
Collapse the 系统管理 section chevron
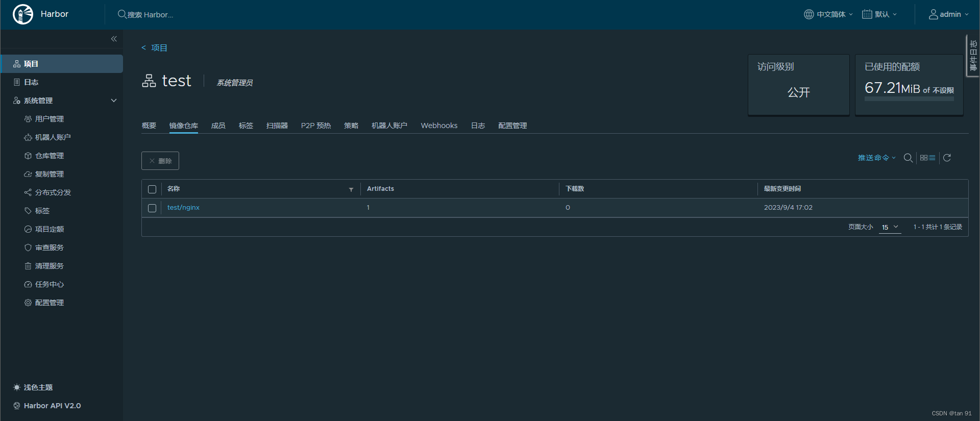[x=114, y=101]
